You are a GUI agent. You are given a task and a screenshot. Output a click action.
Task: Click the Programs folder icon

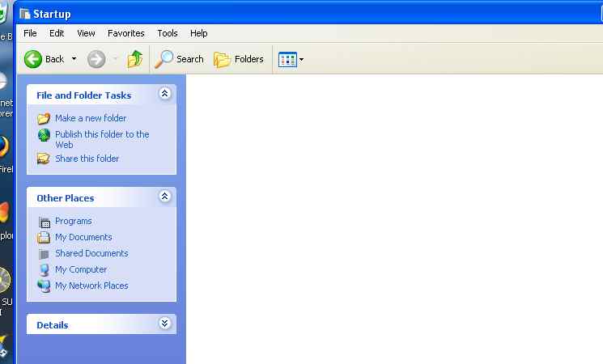click(x=45, y=222)
